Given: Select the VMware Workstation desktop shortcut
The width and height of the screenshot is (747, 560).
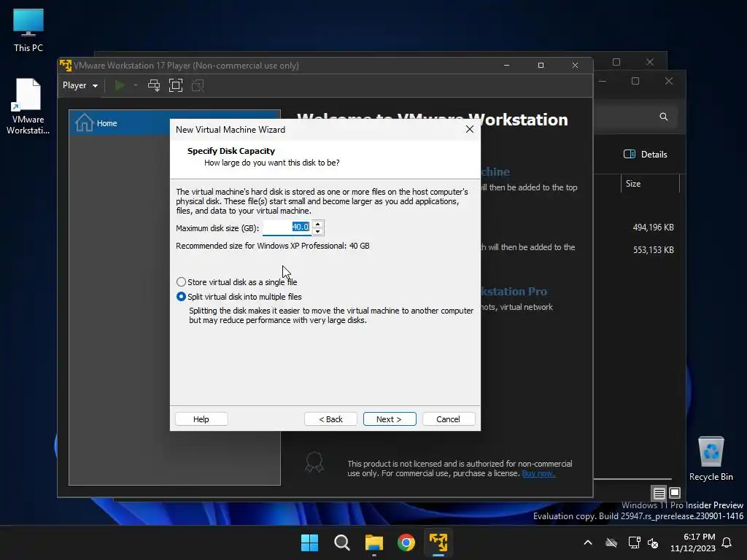Looking at the screenshot, I should point(28,106).
